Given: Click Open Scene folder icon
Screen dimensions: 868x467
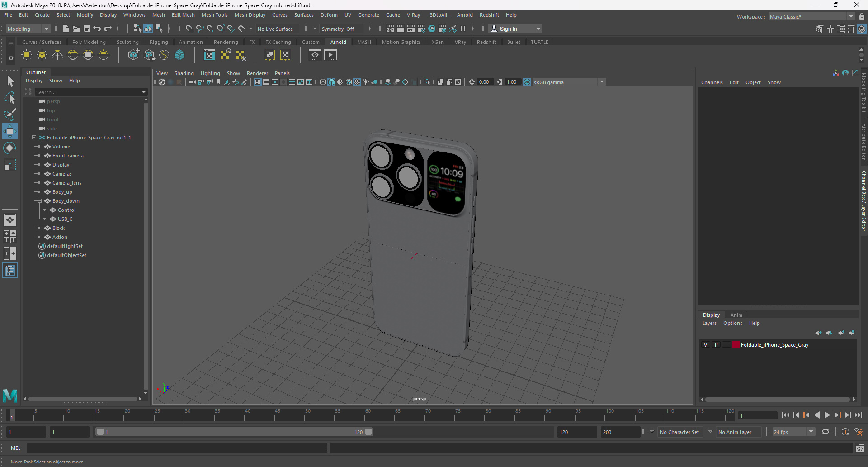Looking at the screenshot, I should (76, 29).
